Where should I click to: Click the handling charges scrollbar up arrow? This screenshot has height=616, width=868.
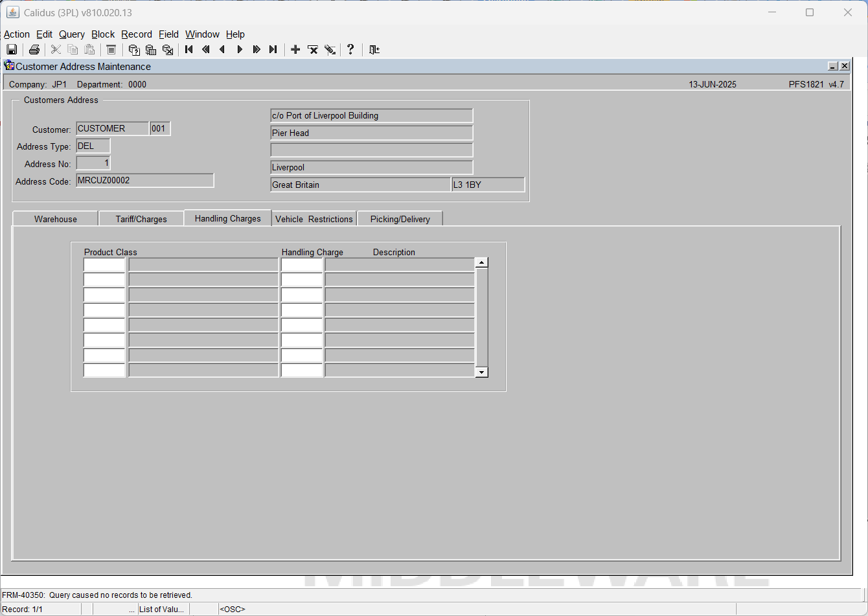pyautogui.click(x=481, y=262)
